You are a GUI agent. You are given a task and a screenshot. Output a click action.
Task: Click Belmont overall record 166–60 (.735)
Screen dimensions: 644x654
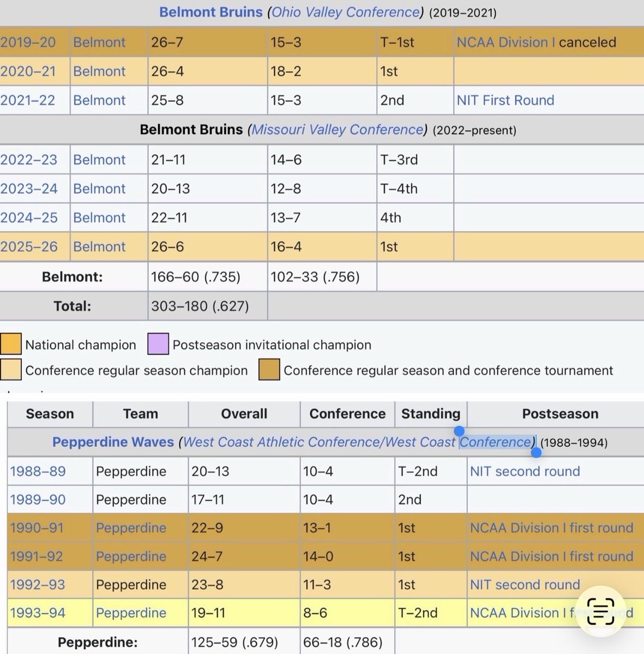tap(196, 277)
